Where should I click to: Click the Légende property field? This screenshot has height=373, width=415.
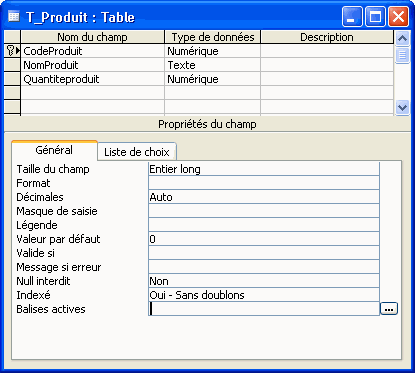point(264,225)
